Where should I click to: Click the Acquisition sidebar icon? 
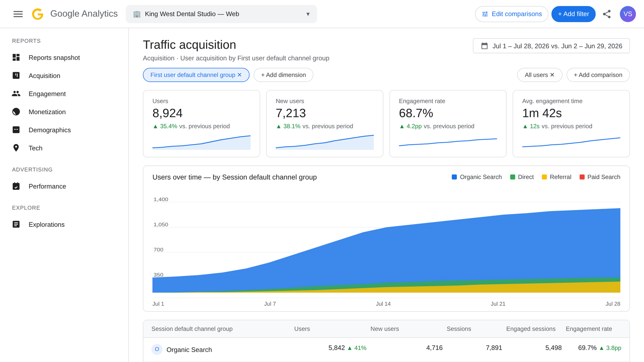pos(16,76)
